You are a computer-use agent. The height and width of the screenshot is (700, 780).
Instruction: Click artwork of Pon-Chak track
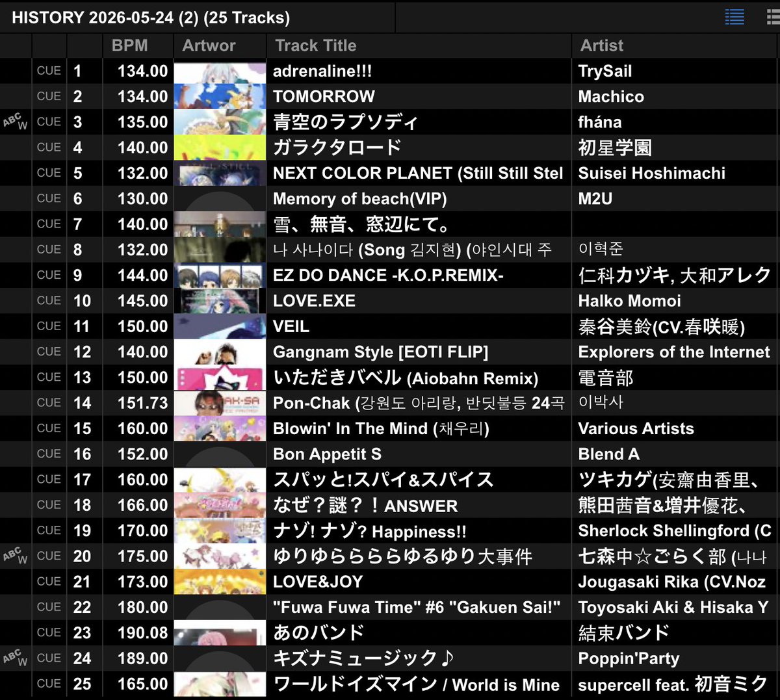(x=220, y=403)
